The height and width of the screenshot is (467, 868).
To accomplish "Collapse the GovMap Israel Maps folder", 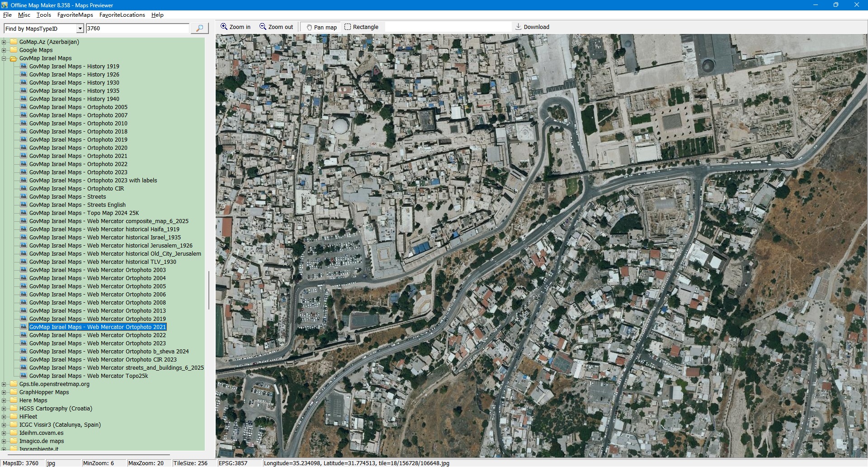I will click(x=4, y=58).
